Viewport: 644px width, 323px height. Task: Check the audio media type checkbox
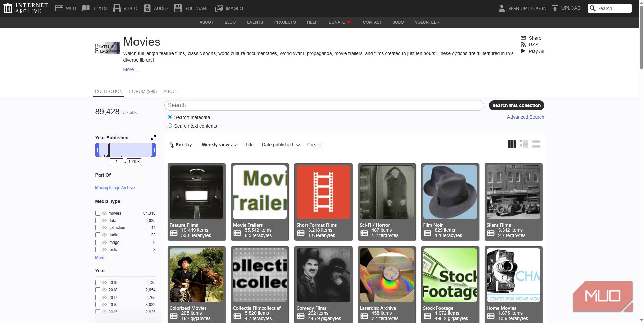(98, 235)
